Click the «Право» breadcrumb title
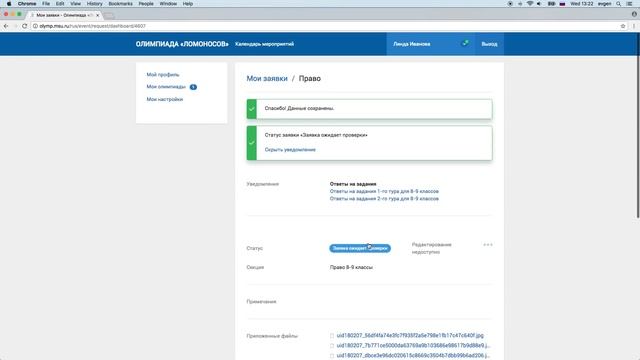 pyautogui.click(x=310, y=78)
